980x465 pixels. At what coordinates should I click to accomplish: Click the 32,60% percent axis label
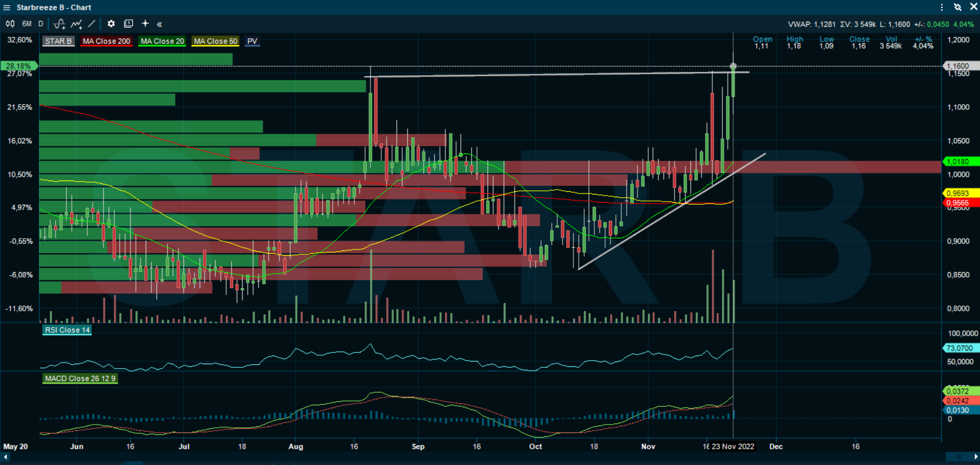[20, 40]
